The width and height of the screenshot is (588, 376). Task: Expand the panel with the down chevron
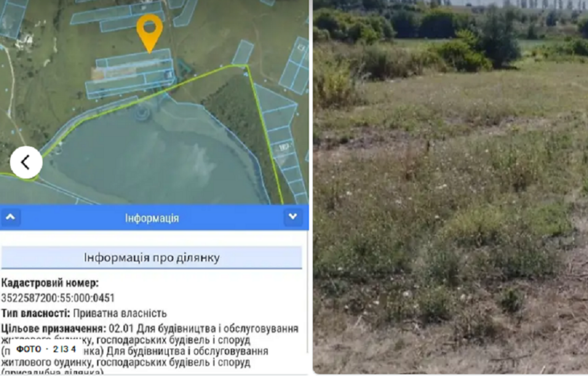coord(293,217)
